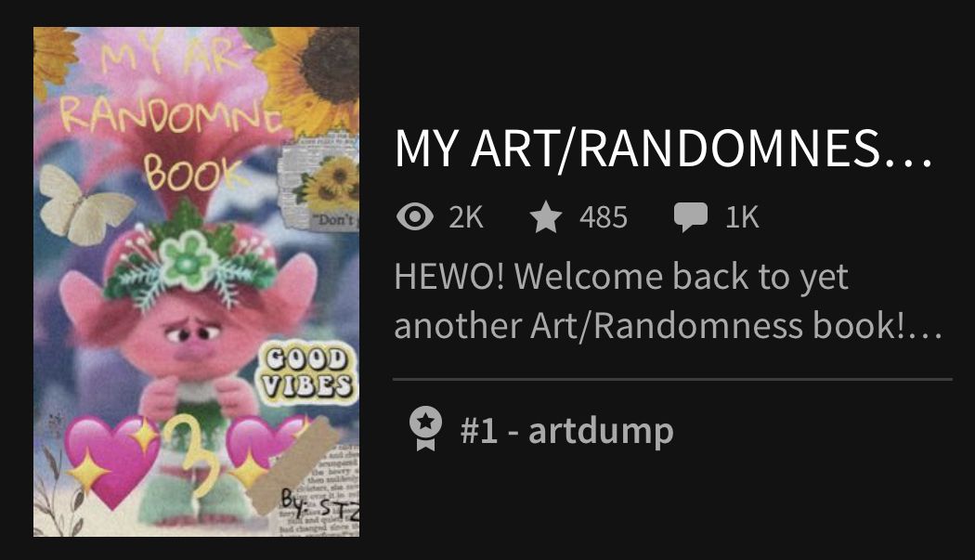Open the #1 - artdump ranking tag
This screenshot has height=560, width=975.
(566, 430)
